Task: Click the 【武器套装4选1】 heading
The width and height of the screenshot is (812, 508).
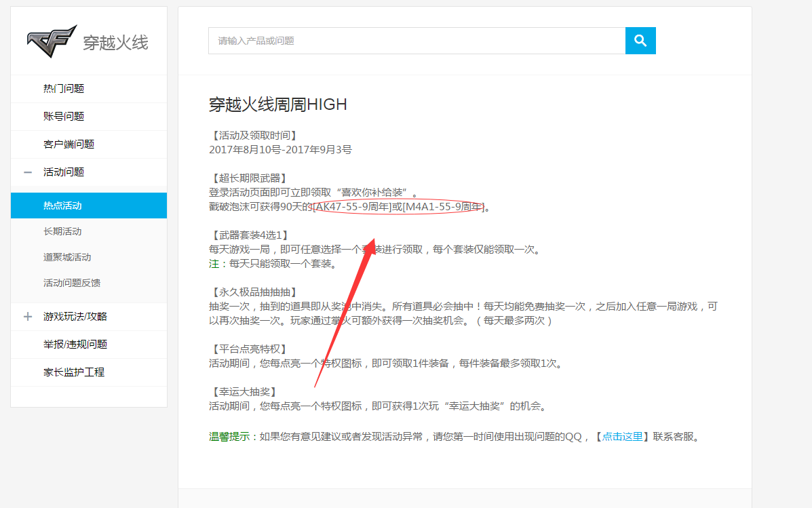Action: (250, 235)
